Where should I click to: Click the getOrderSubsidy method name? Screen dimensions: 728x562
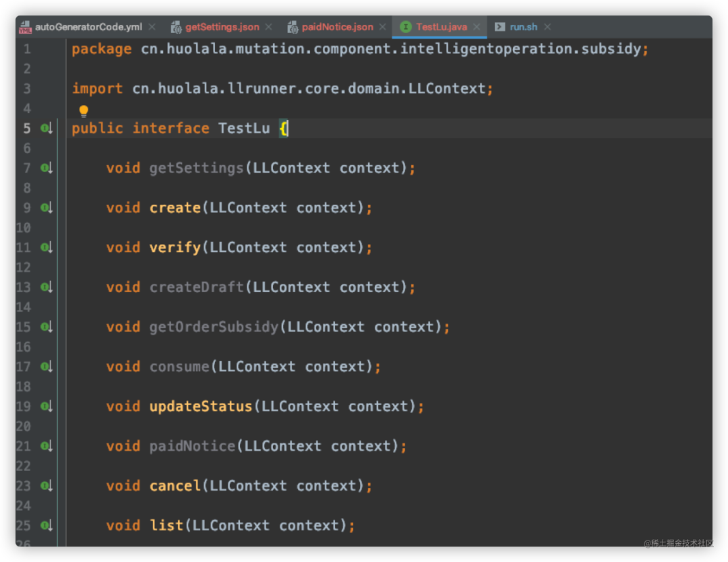214,327
